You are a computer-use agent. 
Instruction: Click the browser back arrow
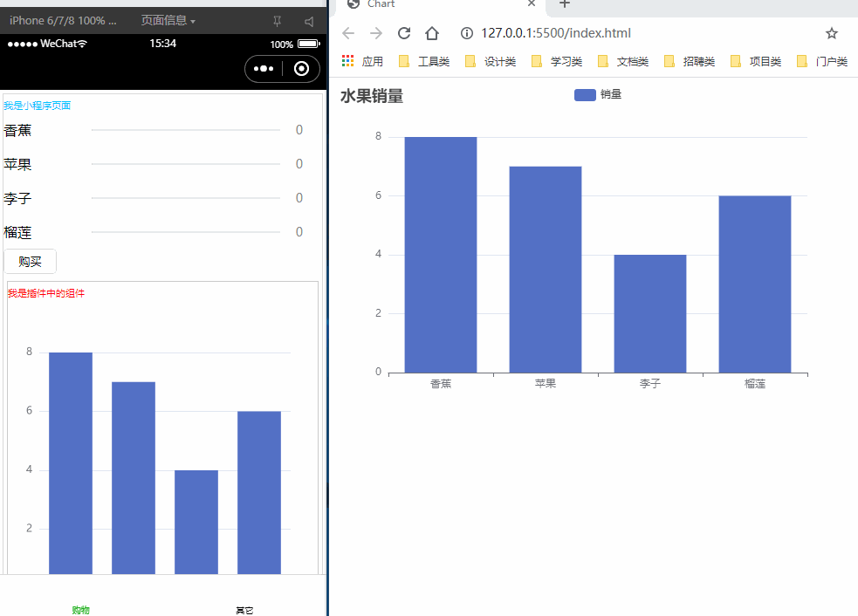[348, 33]
